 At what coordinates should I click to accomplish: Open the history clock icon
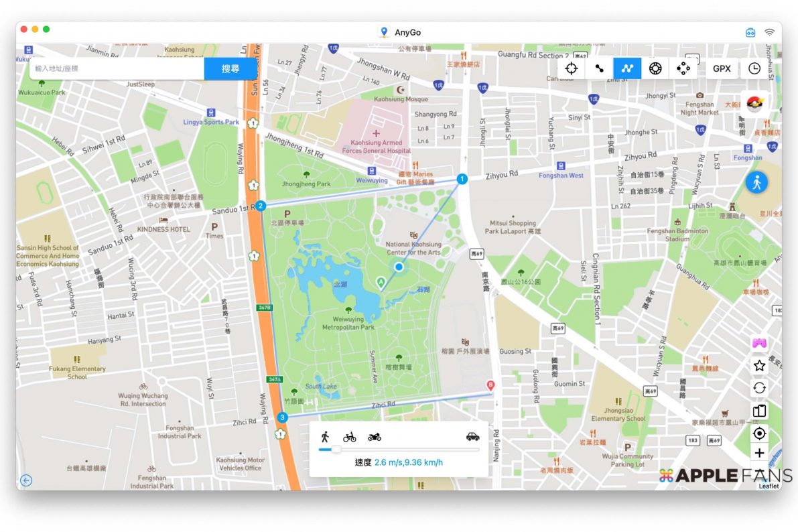(x=754, y=68)
